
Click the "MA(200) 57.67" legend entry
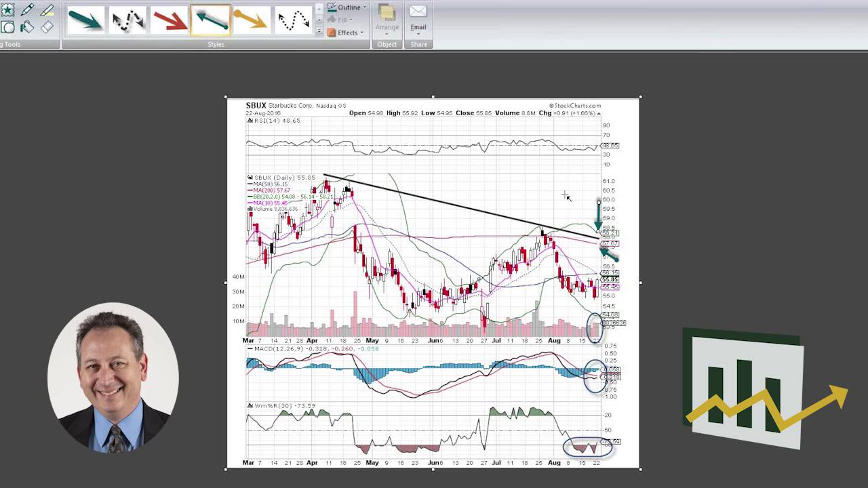pyautogui.click(x=272, y=190)
